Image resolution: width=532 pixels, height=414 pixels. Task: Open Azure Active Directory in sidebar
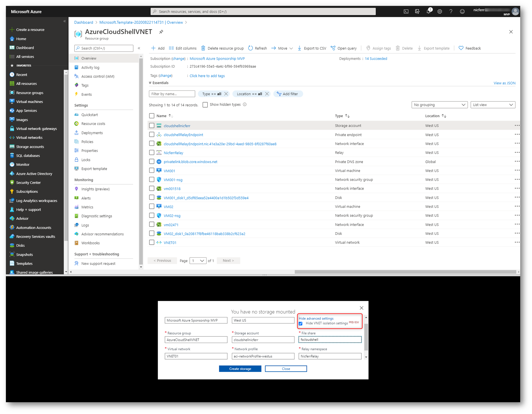click(x=34, y=174)
